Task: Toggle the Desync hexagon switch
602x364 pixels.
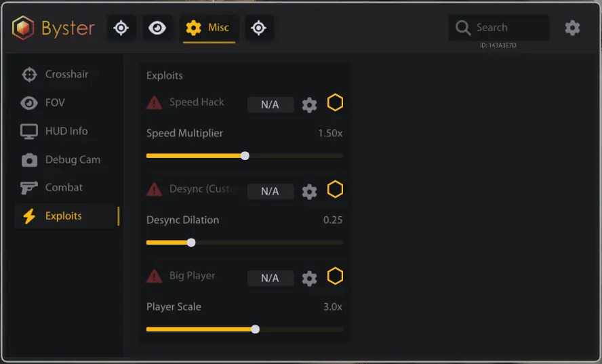Action: tap(335, 189)
